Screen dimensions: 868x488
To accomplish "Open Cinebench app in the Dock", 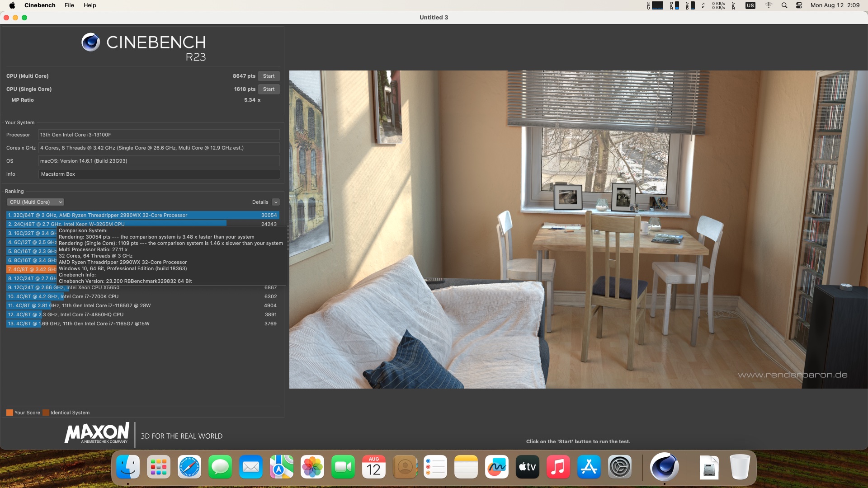I will (664, 467).
